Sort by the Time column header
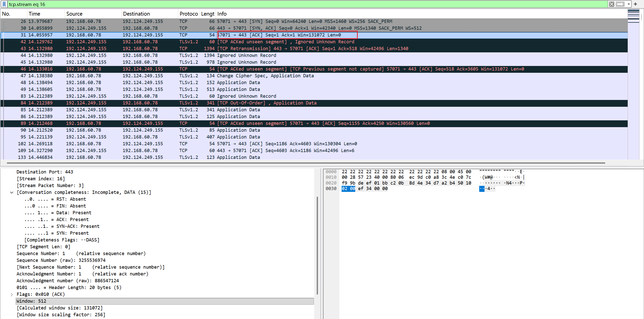Screen dimensions: 644x319 pyautogui.click(x=46, y=14)
